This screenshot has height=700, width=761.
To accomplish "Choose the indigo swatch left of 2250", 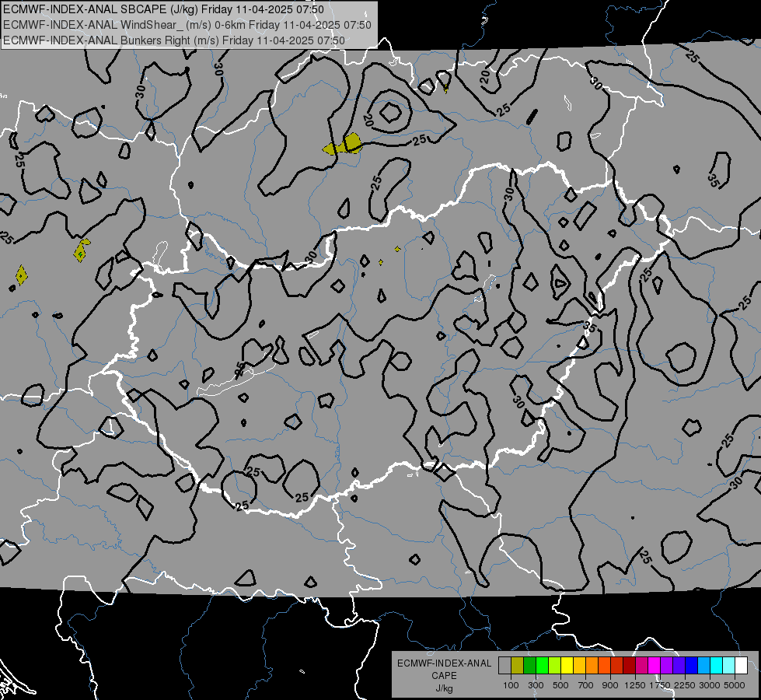I will (679, 666).
